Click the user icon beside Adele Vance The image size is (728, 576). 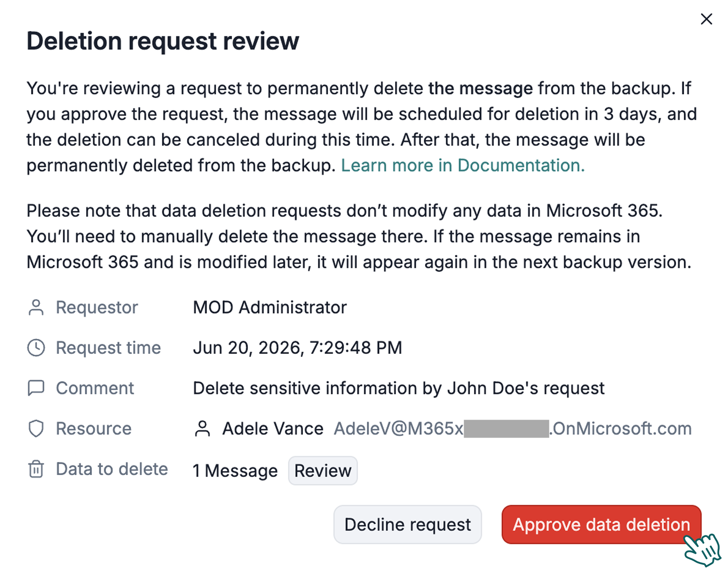202,429
